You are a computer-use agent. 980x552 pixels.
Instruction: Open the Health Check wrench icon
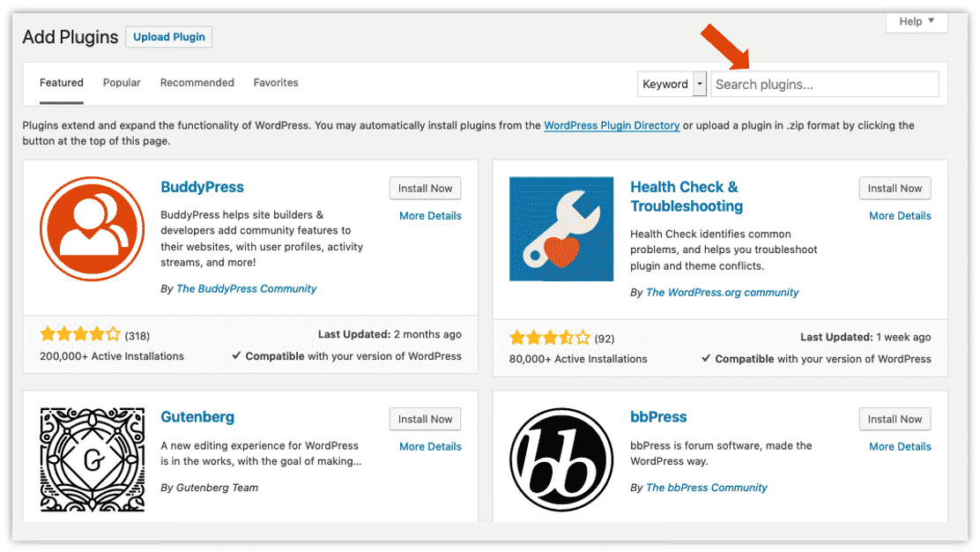tap(561, 228)
